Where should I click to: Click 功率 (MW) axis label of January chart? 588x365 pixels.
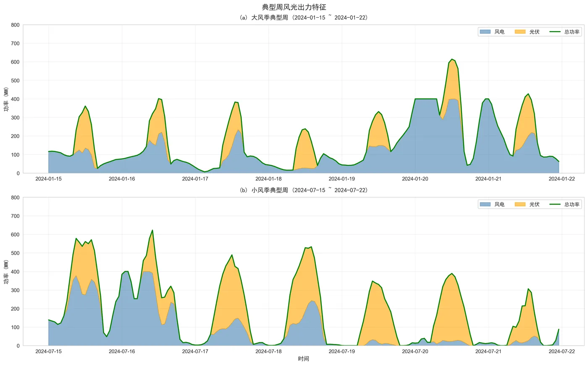[x=6, y=99]
